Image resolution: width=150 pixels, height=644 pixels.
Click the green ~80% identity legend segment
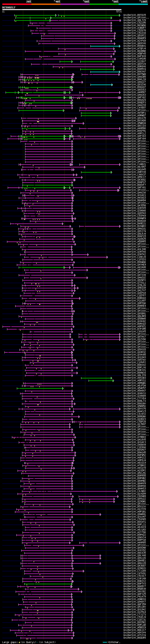(x=104, y=4)
